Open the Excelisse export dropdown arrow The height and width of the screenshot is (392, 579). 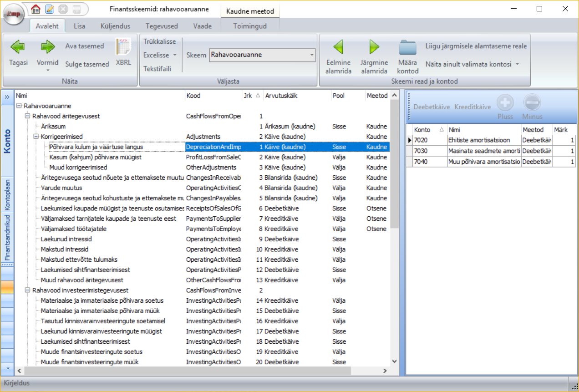174,55
